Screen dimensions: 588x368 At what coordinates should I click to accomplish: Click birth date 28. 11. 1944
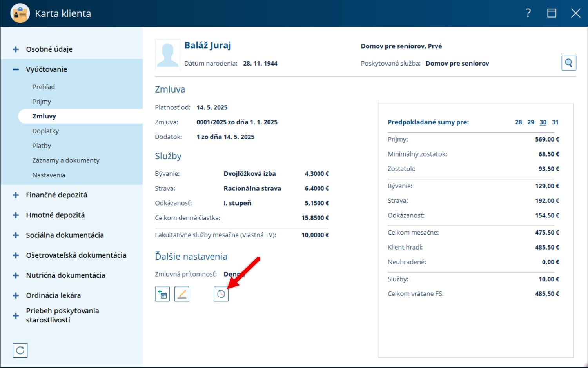coord(260,63)
